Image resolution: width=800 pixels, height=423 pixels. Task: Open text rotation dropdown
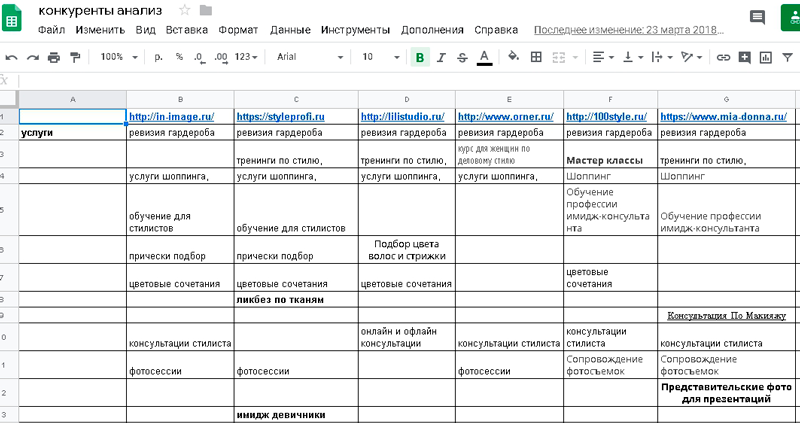[692, 57]
